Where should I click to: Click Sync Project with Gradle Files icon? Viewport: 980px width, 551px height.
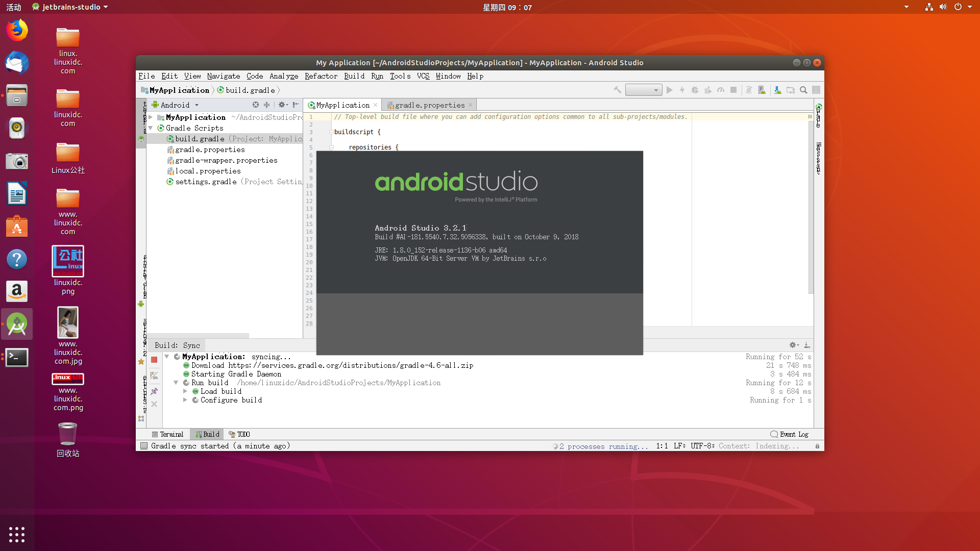point(749,90)
